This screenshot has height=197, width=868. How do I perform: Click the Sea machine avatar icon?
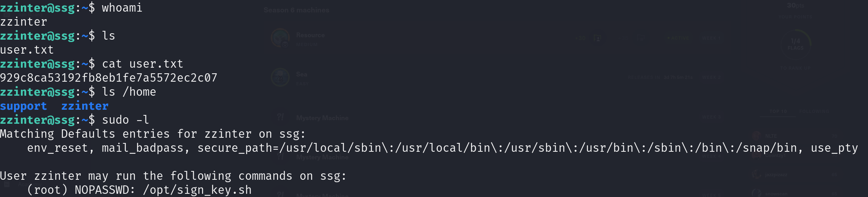280,77
